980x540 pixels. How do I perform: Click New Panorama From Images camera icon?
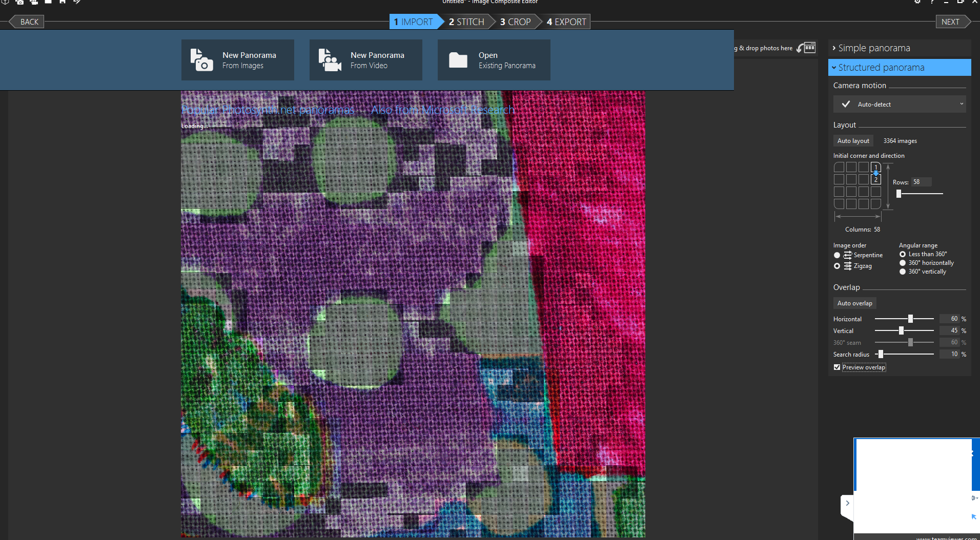201,60
